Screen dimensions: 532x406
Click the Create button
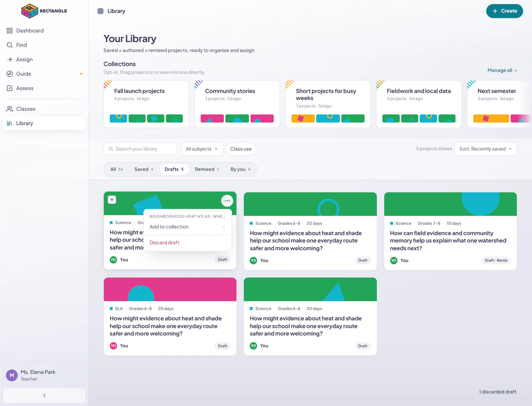(504, 11)
